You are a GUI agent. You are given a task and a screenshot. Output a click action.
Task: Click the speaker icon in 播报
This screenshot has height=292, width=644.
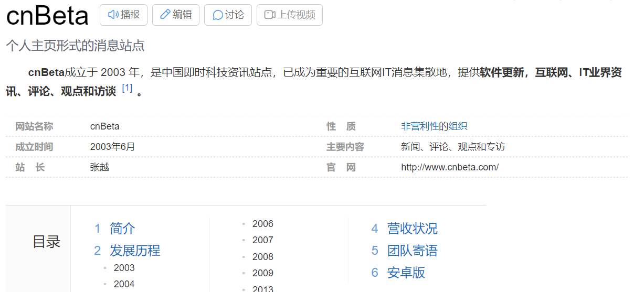pos(113,15)
